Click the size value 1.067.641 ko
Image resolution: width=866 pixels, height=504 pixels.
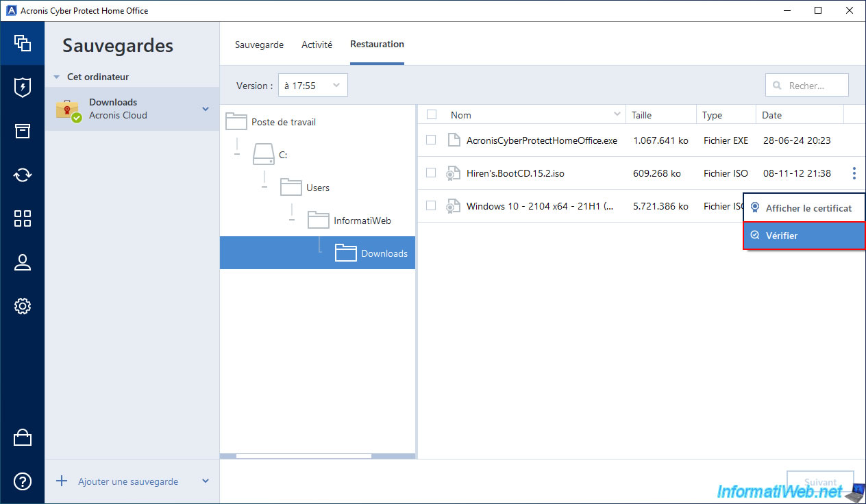tap(660, 140)
